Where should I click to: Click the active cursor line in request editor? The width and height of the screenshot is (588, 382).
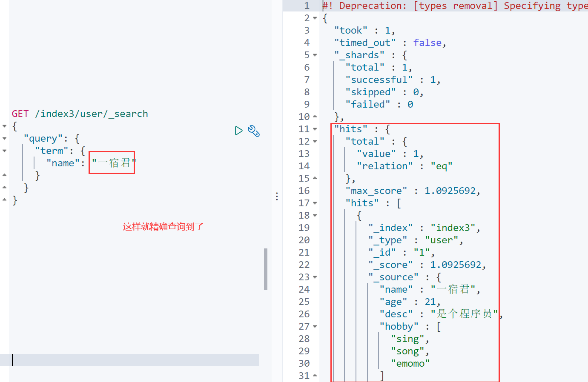(x=129, y=360)
